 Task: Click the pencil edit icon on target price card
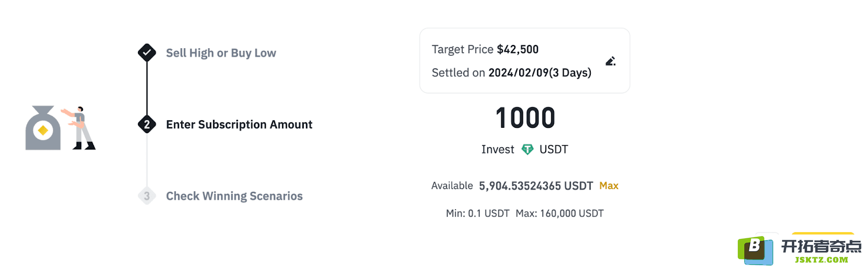point(610,61)
